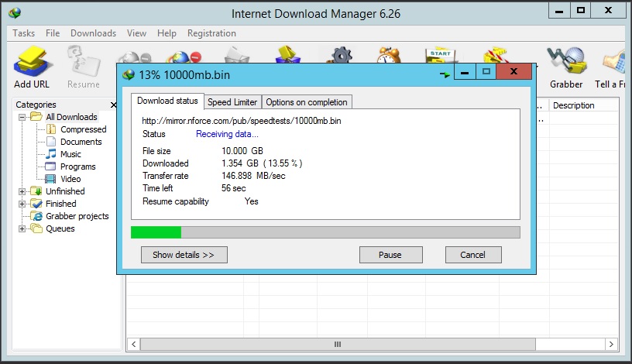Expand the Queues tree node
The height and width of the screenshot is (364, 632).
[22, 229]
